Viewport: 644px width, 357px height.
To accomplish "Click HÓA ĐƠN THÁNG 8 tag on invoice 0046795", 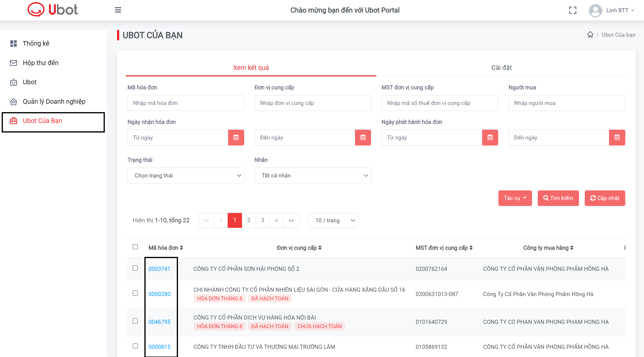I will click(219, 326).
